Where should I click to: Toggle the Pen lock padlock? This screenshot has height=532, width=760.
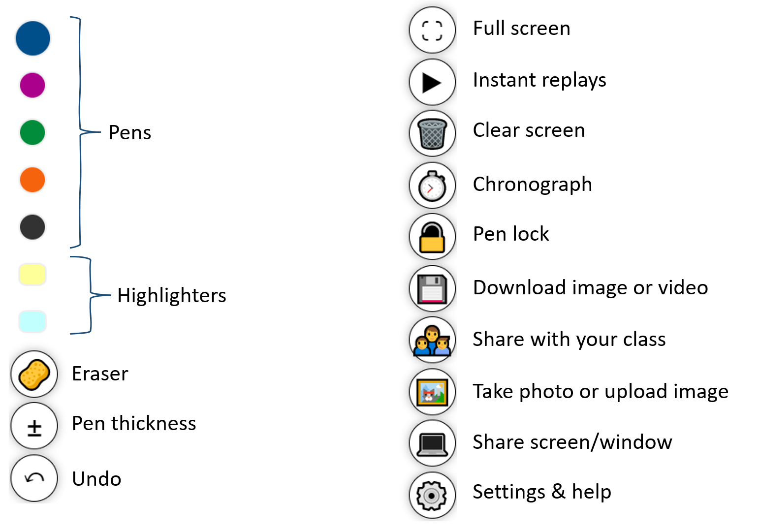[432, 237]
